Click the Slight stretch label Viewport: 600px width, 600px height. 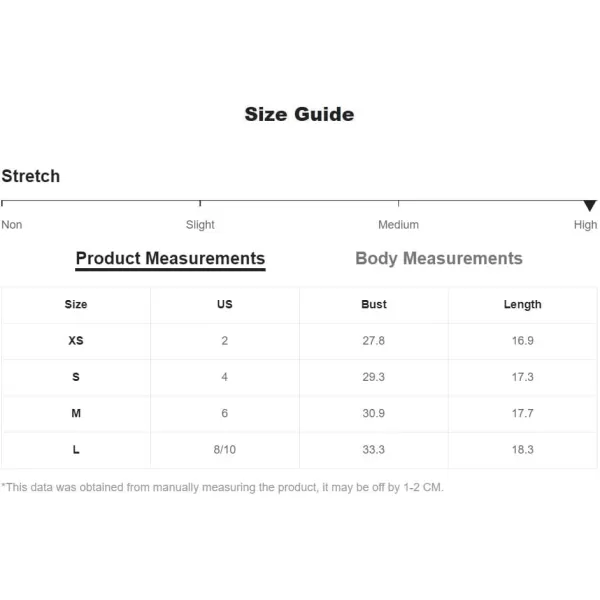tap(200, 225)
